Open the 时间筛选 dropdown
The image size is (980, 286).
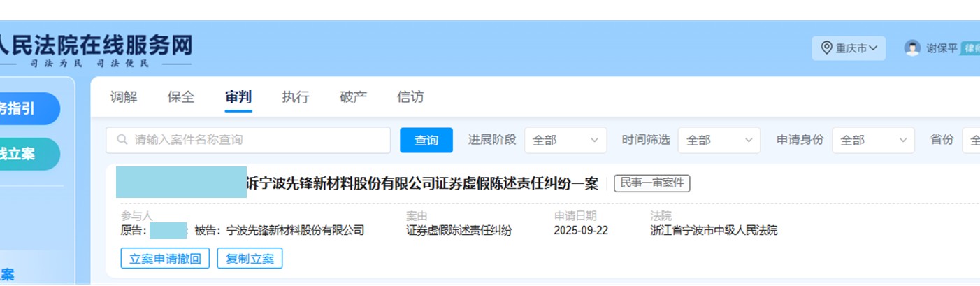(719, 140)
